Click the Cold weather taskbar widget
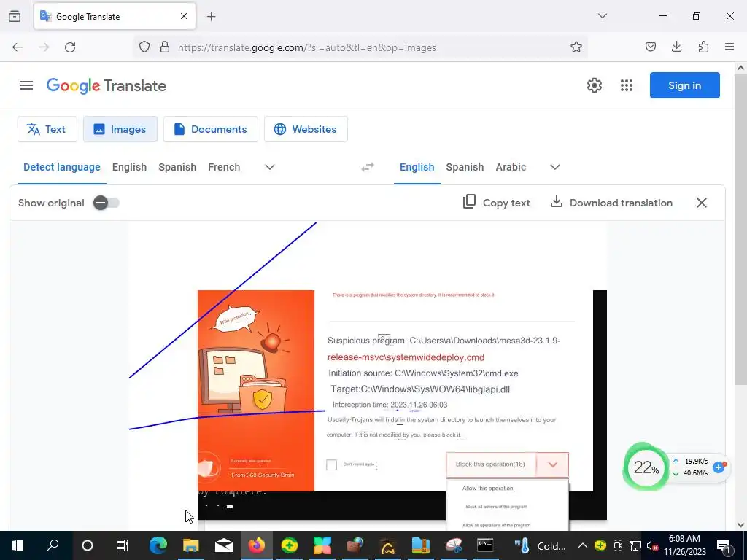747x560 pixels. point(541,545)
